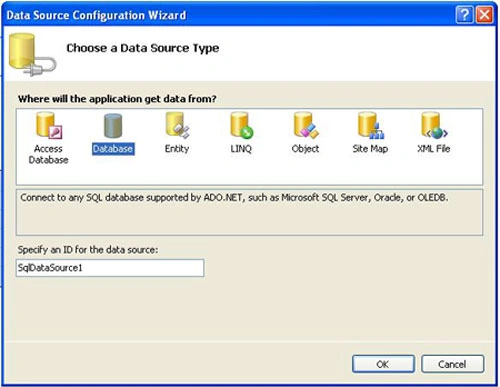Click the 'Site Map' label text
The width and height of the screenshot is (500, 387).
pos(370,149)
